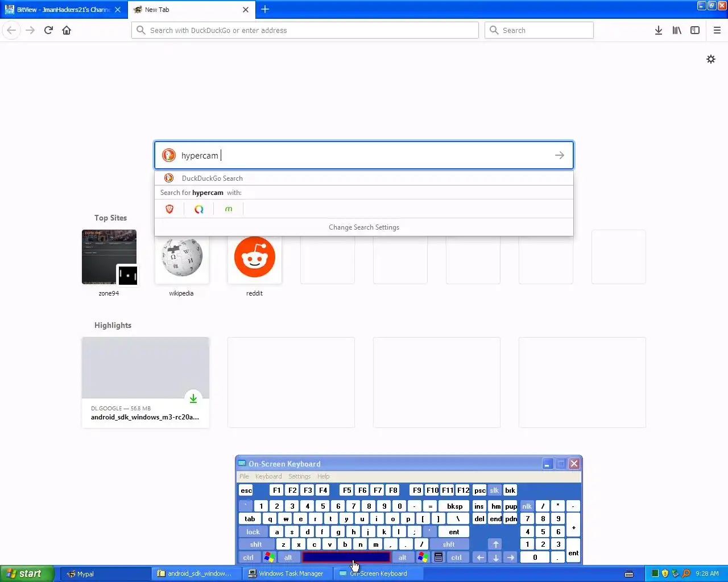Open a new browser tab

[265, 9]
